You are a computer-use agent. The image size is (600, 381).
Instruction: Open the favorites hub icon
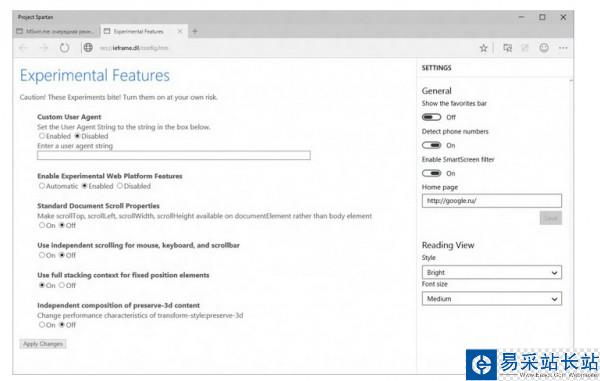point(507,48)
